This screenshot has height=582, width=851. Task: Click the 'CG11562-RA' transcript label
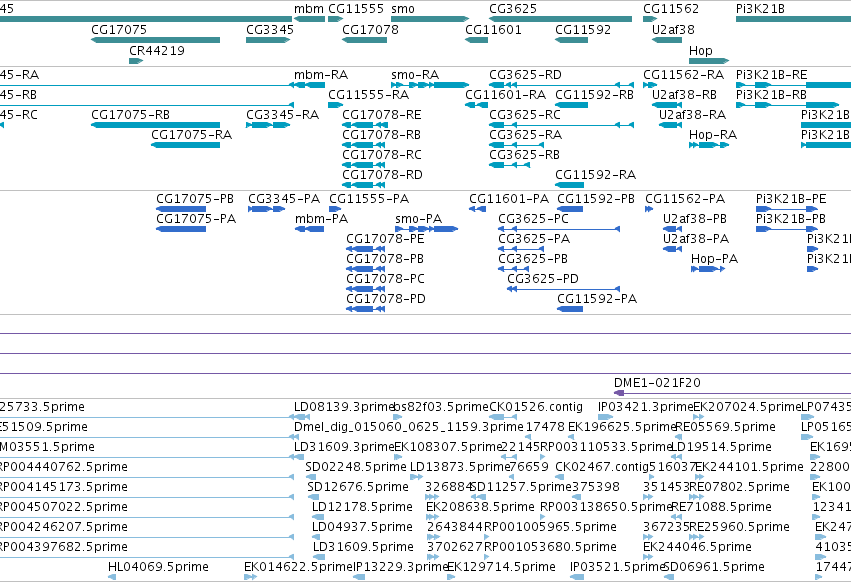pyautogui.click(x=684, y=75)
